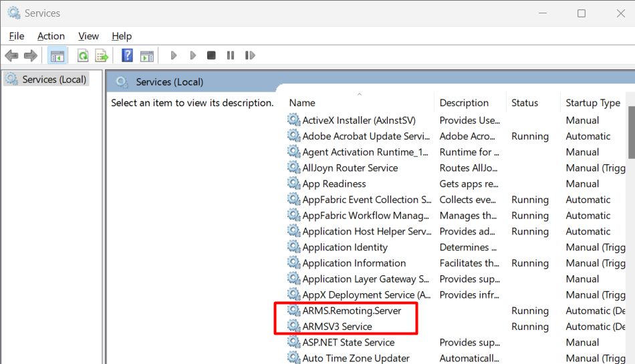Select Auto Time Zone Updater name
The height and width of the screenshot is (364, 635).
click(x=356, y=358)
